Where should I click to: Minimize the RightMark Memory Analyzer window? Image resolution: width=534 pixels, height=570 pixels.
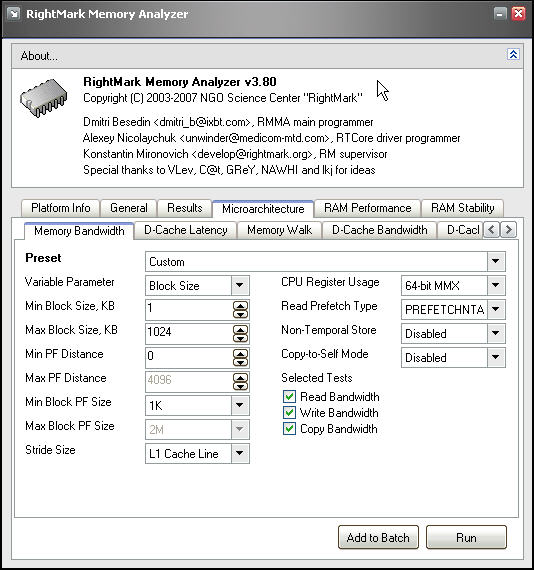pyautogui.click(x=500, y=14)
